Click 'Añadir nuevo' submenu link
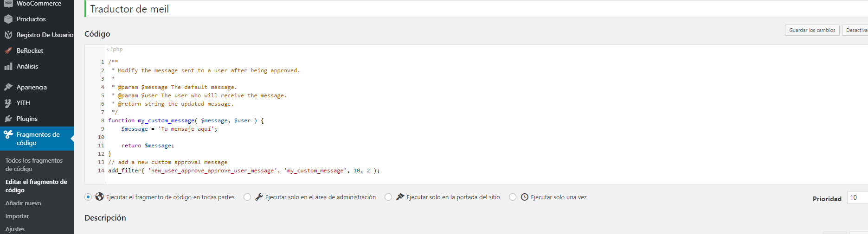 23,203
